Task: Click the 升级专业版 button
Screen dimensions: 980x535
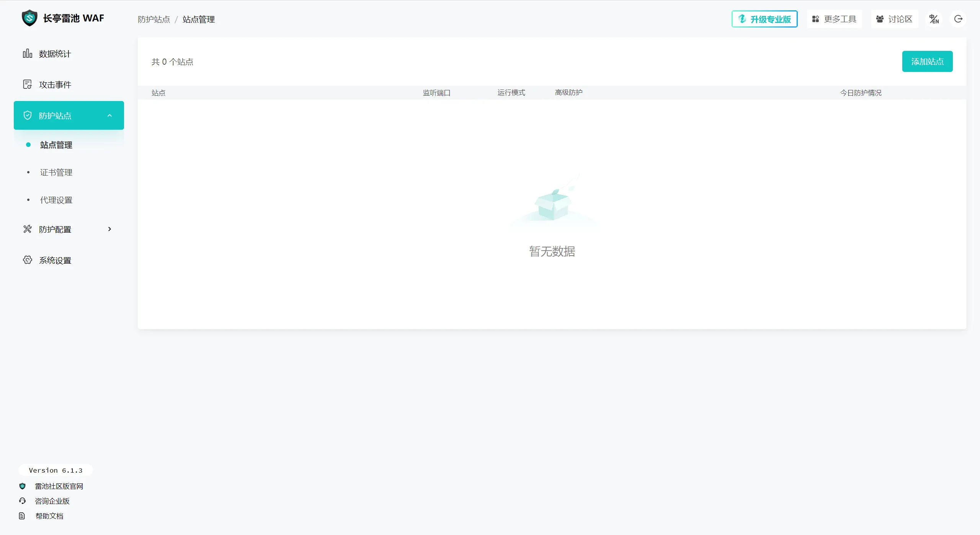Action: [x=764, y=19]
